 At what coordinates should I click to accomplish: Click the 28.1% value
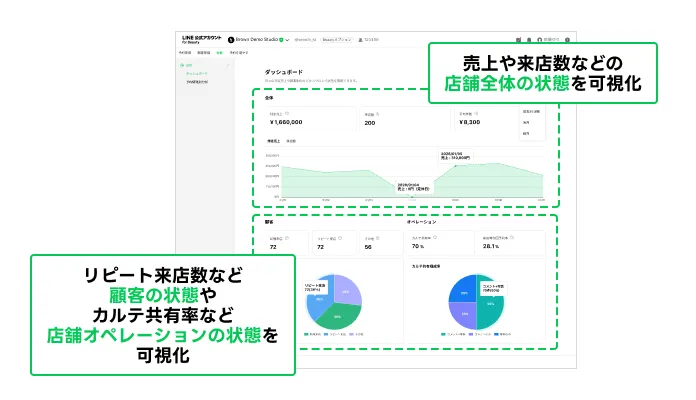point(491,246)
